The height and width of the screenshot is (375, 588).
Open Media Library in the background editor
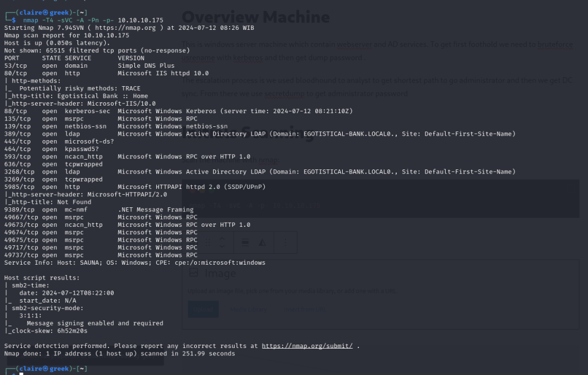point(248,310)
